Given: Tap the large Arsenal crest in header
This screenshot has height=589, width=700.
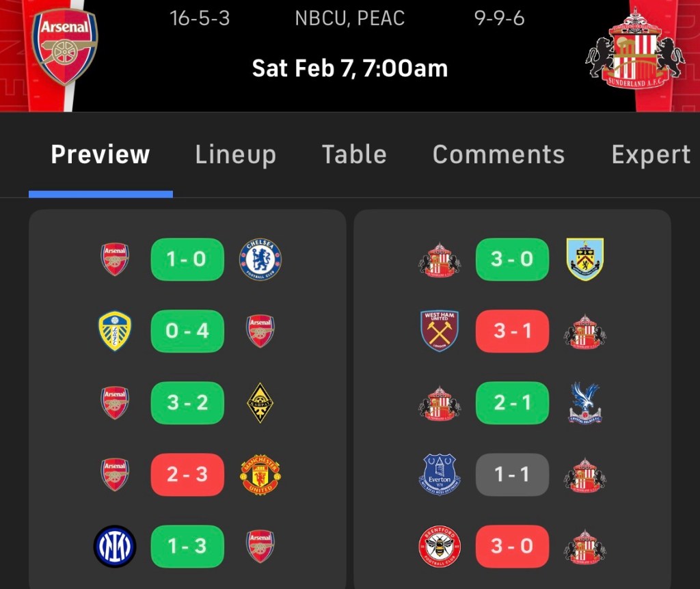Looking at the screenshot, I should [x=65, y=47].
